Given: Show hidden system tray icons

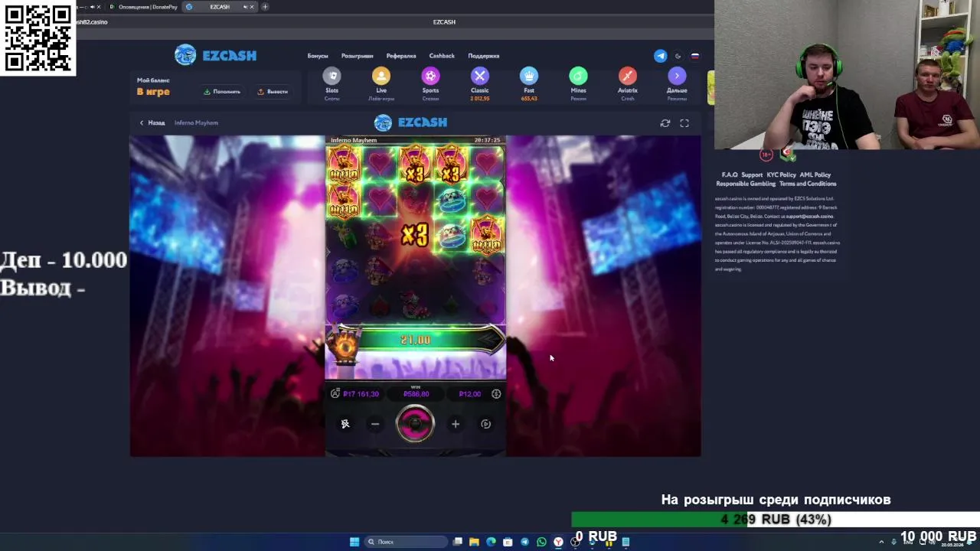Looking at the screenshot, I should (x=881, y=542).
